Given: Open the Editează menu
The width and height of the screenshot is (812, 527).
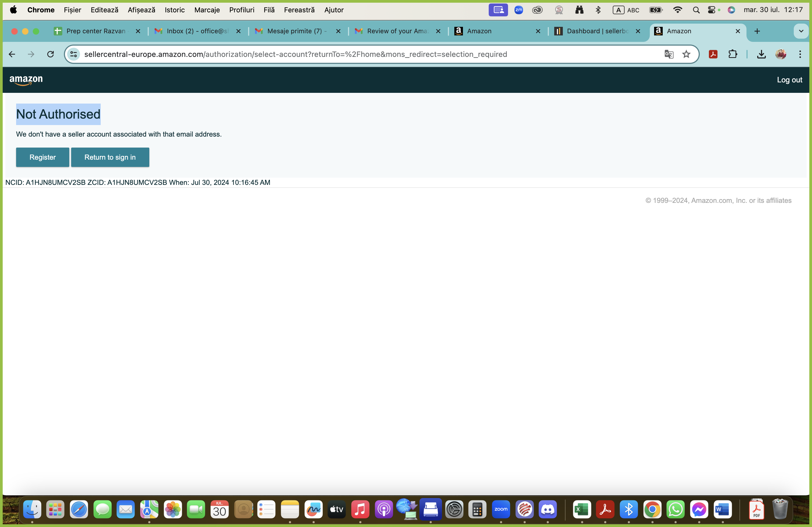Looking at the screenshot, I should coord(104,10).
